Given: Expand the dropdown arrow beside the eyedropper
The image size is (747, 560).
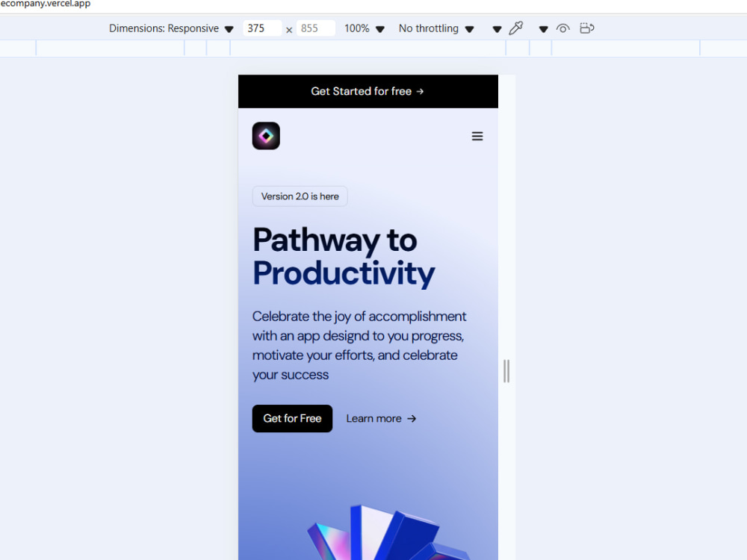Looking at the screenshot, I should coord(497,29).
